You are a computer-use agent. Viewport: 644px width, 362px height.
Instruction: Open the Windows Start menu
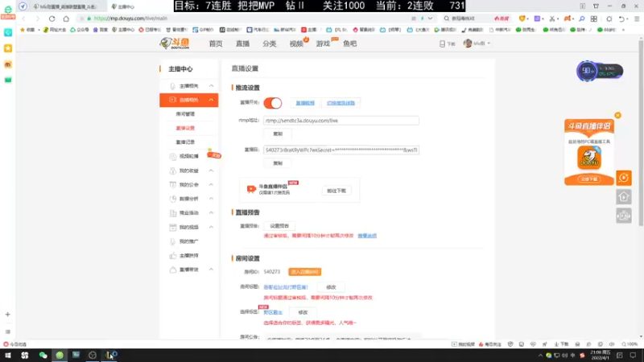point(8,356)
